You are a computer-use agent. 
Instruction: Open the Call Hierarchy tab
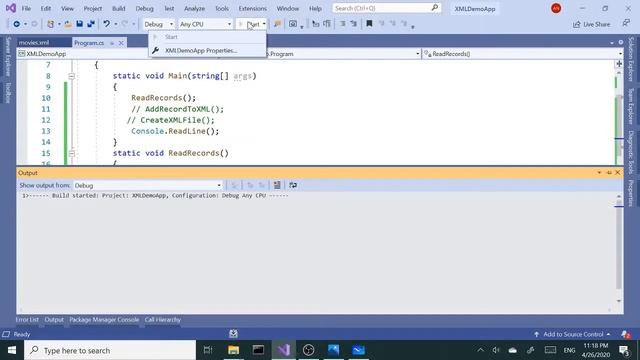(162, 320)
